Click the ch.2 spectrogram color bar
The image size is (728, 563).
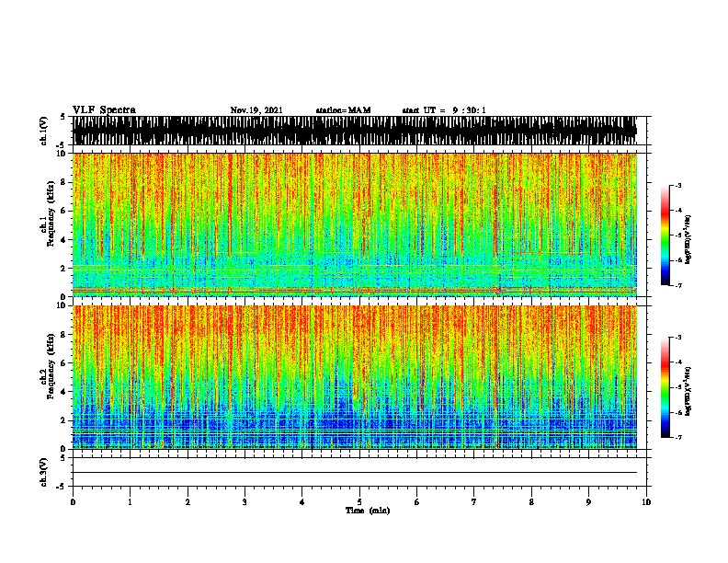tap(665, 387)
